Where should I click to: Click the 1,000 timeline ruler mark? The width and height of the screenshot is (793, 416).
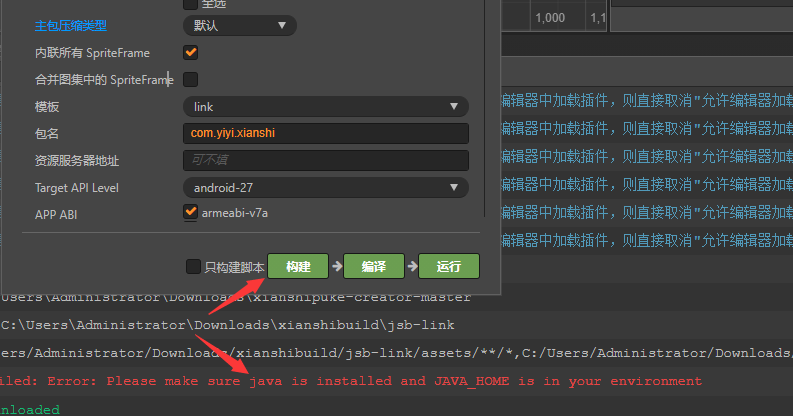coord(550,18)
